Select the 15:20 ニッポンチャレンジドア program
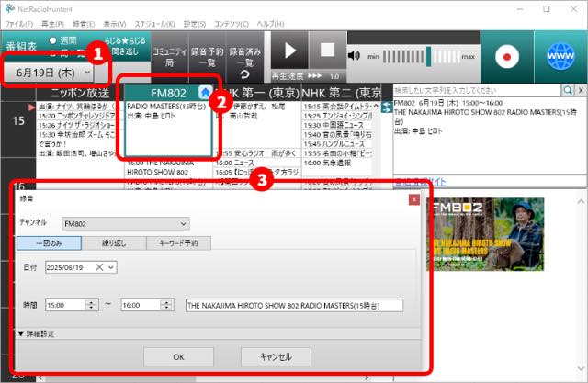This screenshot has width=588, height=383. (x=77, y=116)
